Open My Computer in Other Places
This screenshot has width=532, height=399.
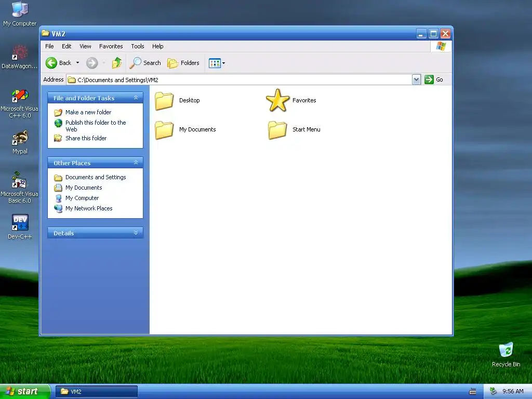[82, 198]
